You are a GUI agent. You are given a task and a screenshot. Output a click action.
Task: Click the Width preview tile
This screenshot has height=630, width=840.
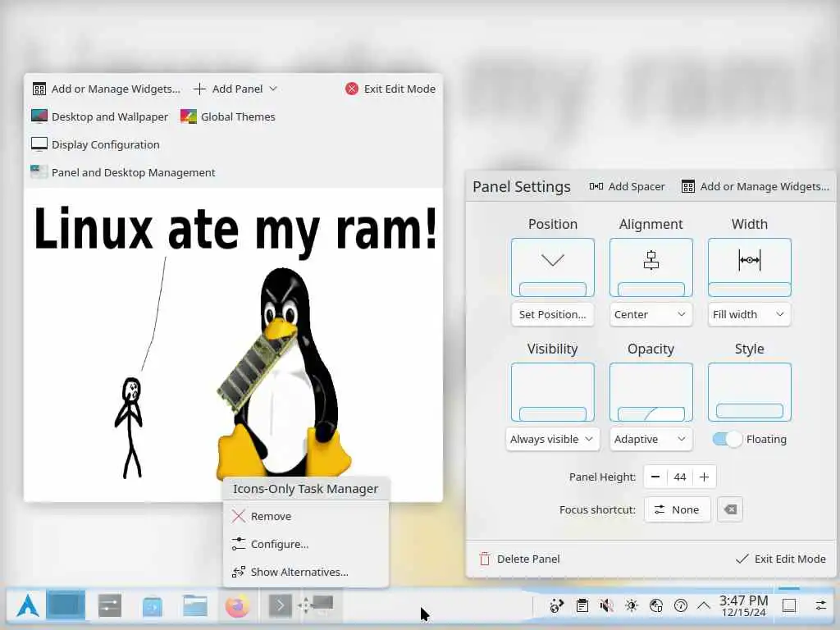(x=750, y=267)
